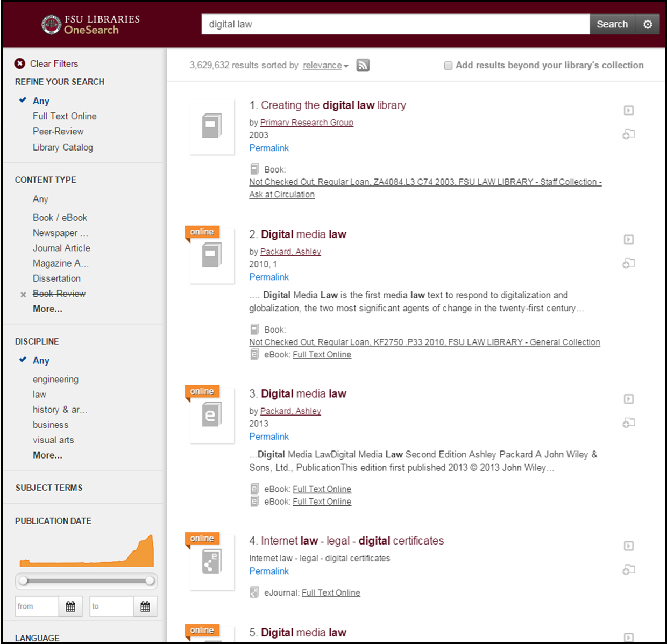This screenshot has height=644, width=667.
Task: Open the author link 'Packard, Ashley'
Action: pos(290,251)
